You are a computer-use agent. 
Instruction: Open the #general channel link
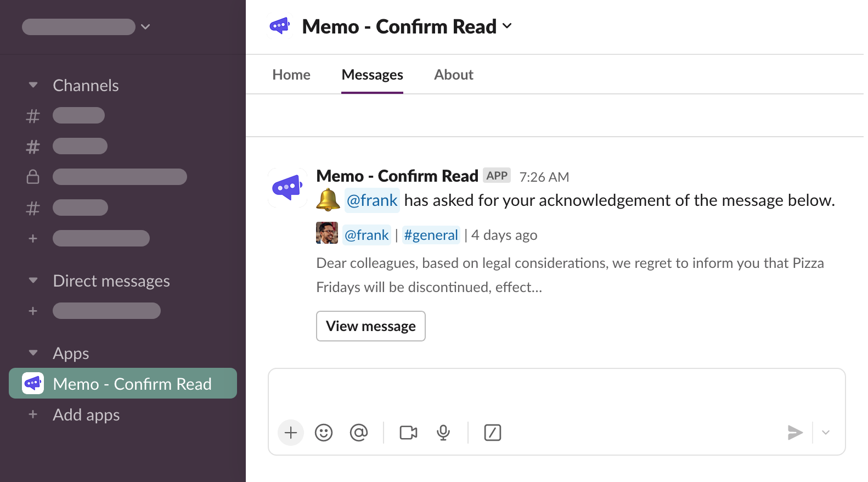click(x=431, y=235)
